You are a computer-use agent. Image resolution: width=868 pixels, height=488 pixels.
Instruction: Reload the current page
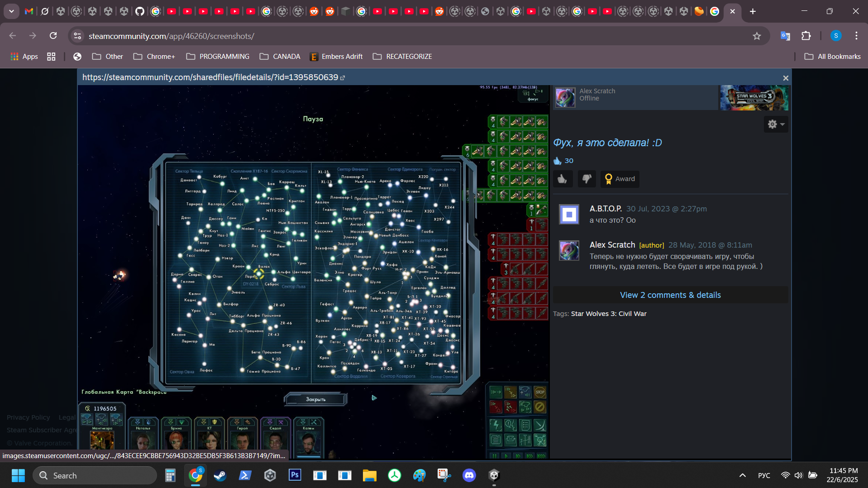click(53, 36)
